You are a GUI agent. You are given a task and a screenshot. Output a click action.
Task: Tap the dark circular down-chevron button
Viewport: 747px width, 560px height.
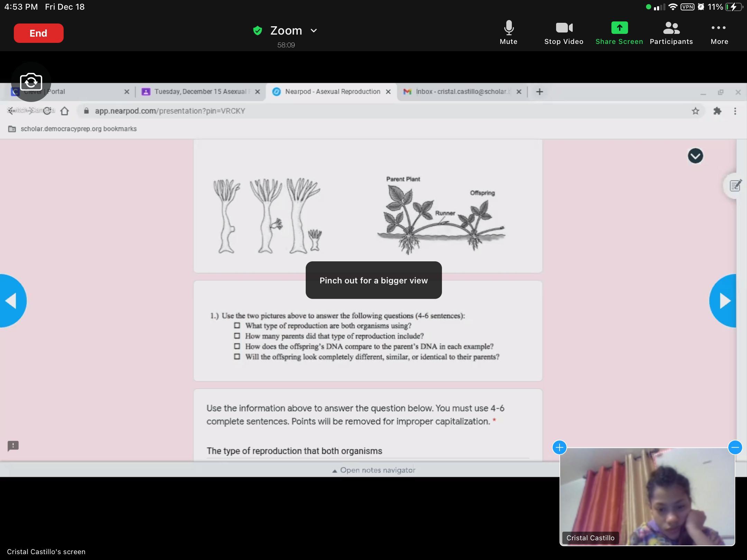(695, 156)
